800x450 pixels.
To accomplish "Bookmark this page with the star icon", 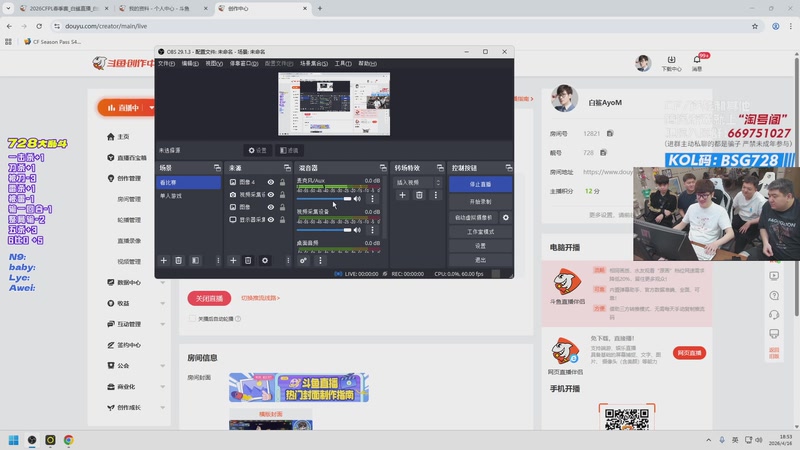I will [x=755, y=26].
